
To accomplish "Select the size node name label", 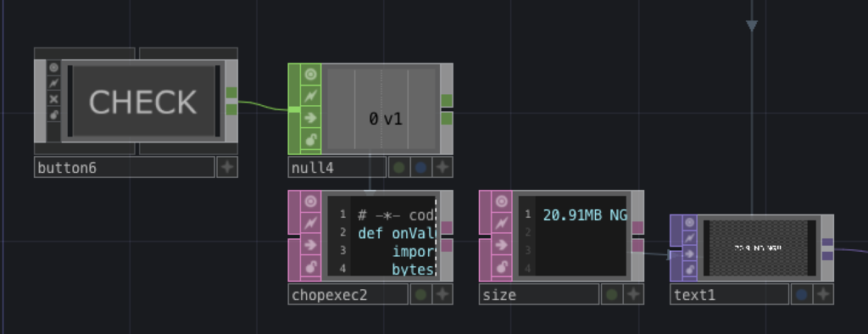I will 539,295.
